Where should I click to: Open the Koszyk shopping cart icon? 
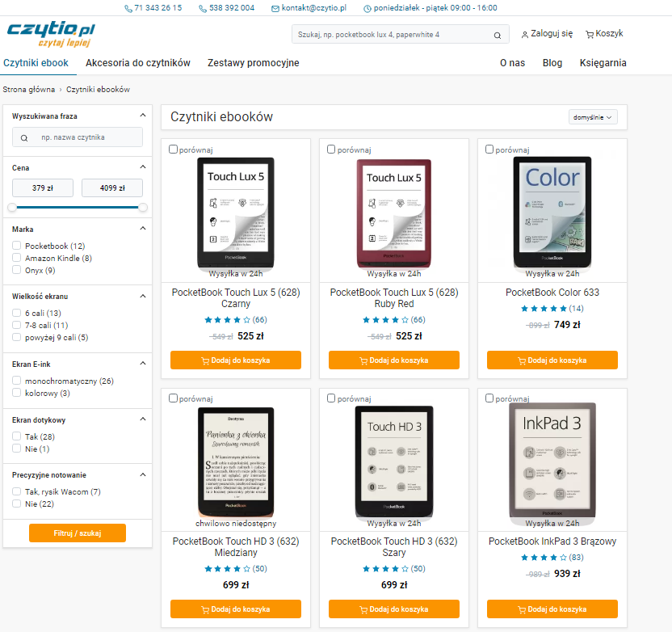tap(590, 34)
